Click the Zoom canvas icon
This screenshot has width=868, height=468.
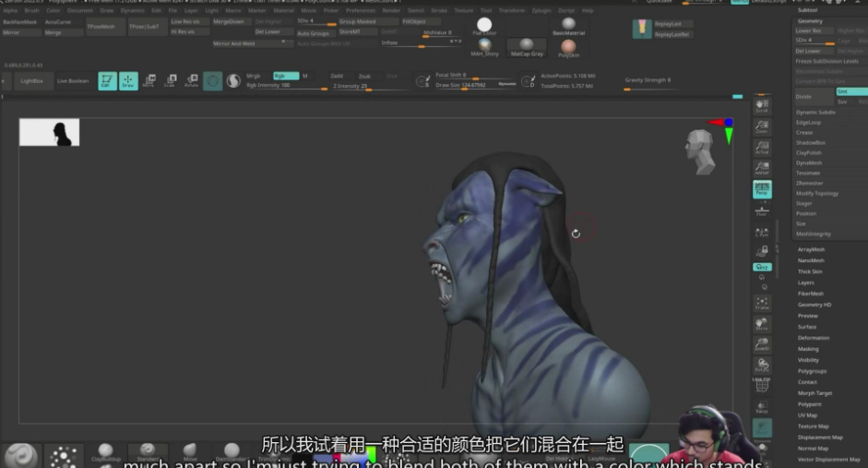(762, 126)
